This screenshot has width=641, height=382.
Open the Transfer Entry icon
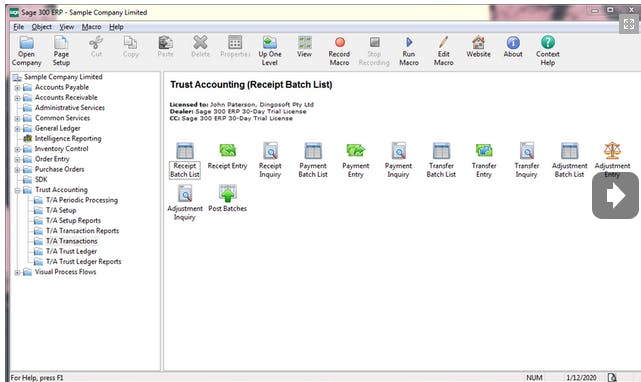pyautogui.click(x=484, y=160)
